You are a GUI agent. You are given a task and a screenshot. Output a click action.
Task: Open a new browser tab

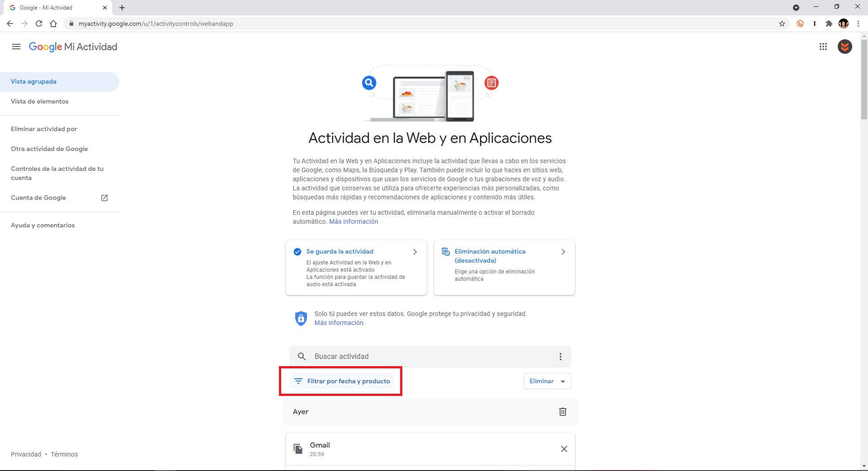coord(122,8)
